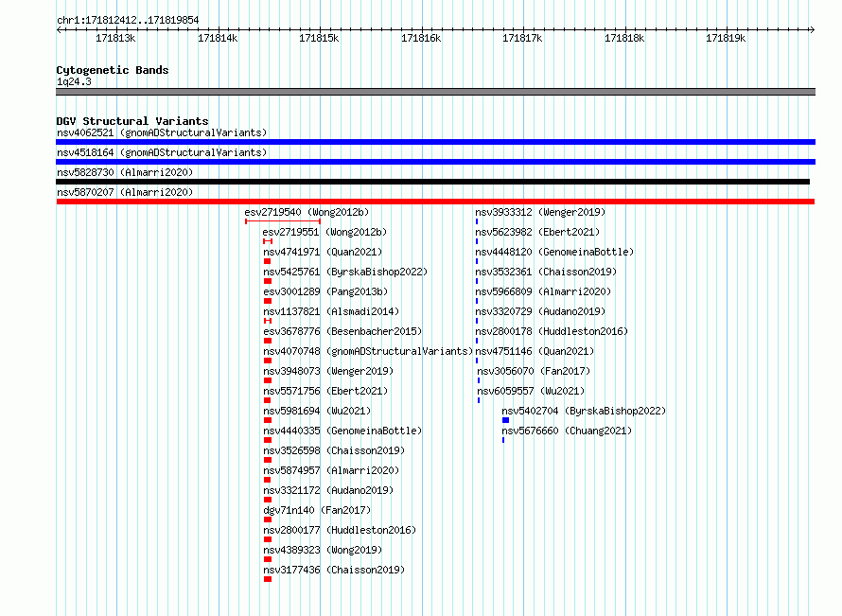This screenshot has height=616, width=842.
Task: Open nsv1137821 (Alsmadi2014) entry
Action: click(331, 311)
